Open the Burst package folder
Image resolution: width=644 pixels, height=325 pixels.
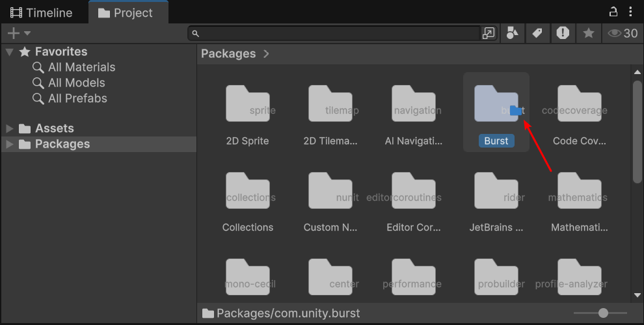(496, 103)
